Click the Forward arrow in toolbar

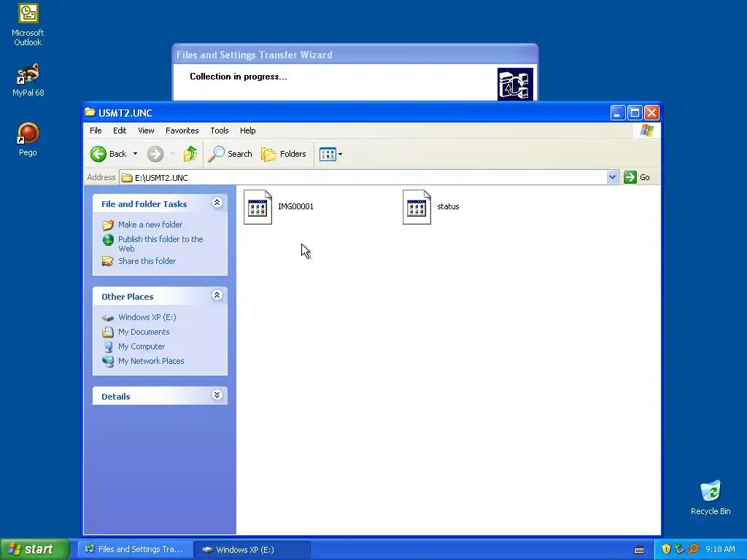click(155, 154)
